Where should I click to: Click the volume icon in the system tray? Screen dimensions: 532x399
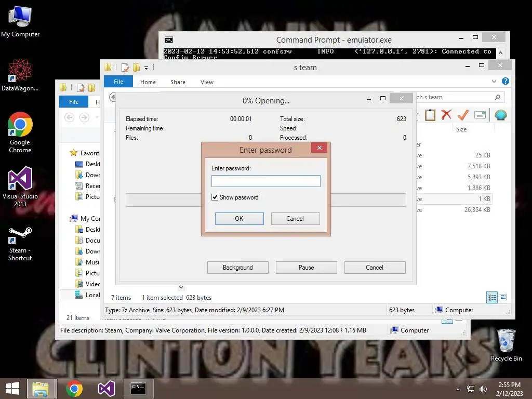(x=483, y=389)
